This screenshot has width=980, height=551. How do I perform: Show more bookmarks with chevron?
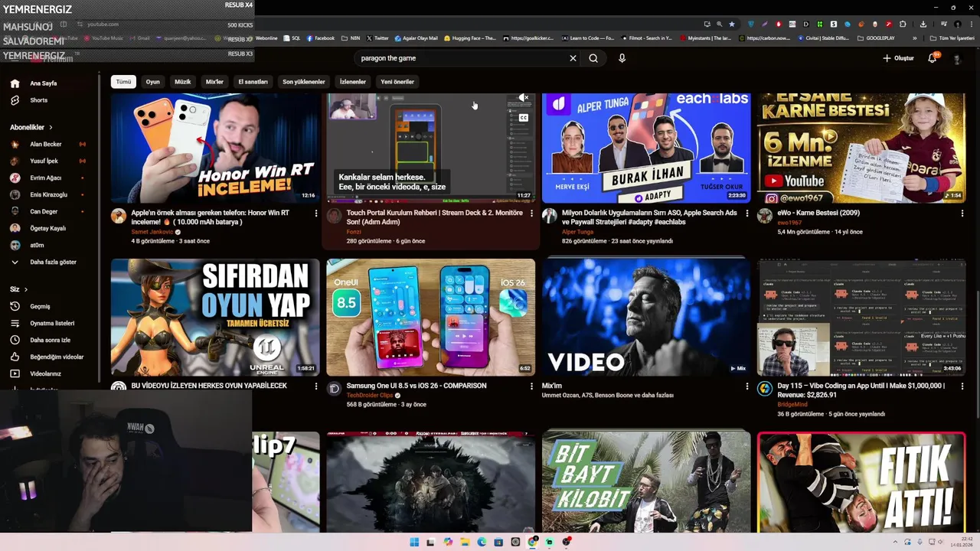[x=914, y=37]
